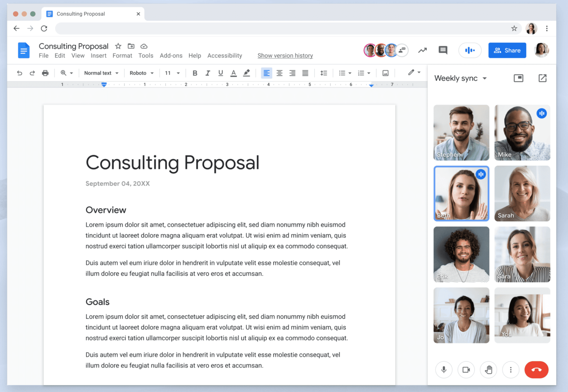The image size is (568, 392).
Task: Open the Insert menu
Action: (x=98, y=55)
